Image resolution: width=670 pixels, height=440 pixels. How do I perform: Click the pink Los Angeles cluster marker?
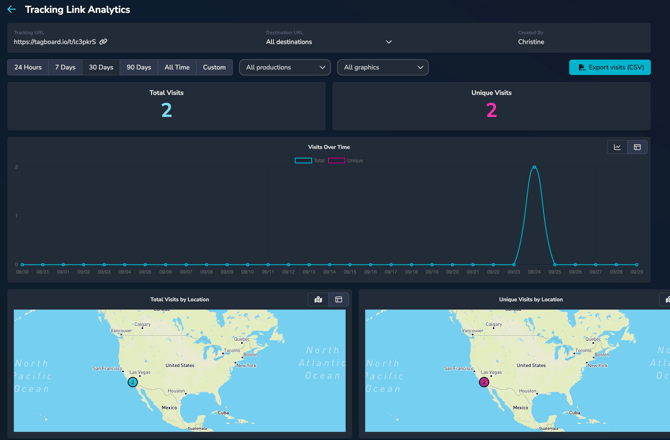coord(484,382)
